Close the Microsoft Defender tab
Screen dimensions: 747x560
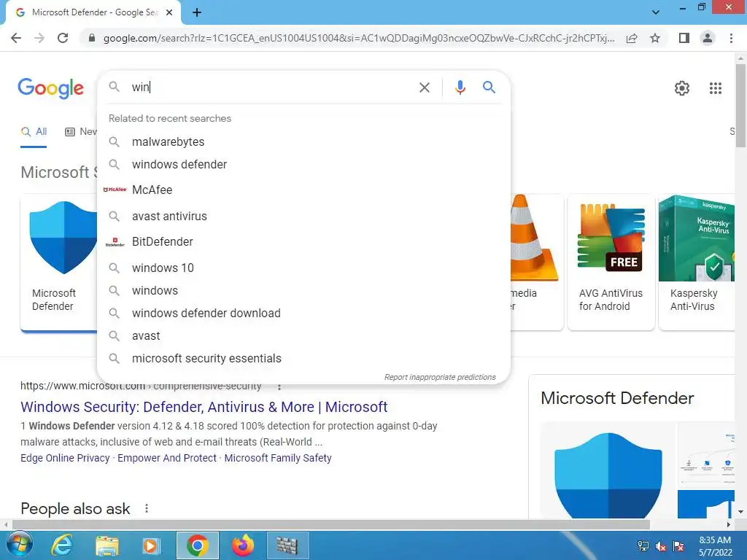[169, 12]
